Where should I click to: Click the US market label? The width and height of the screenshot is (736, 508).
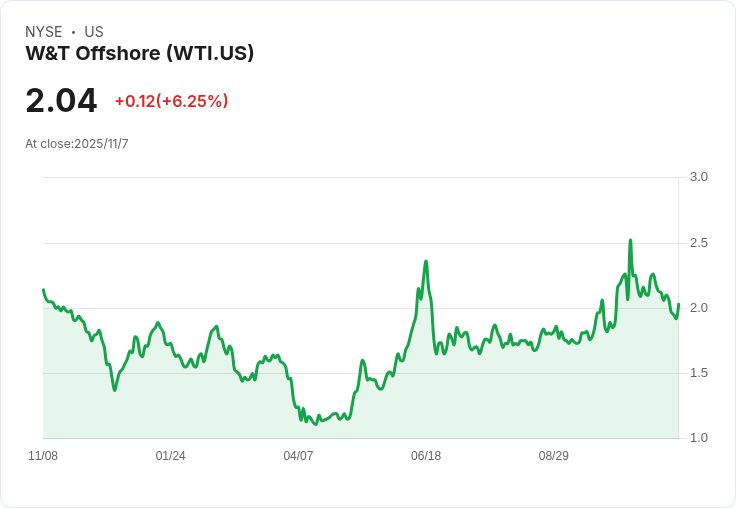[94, 32]
